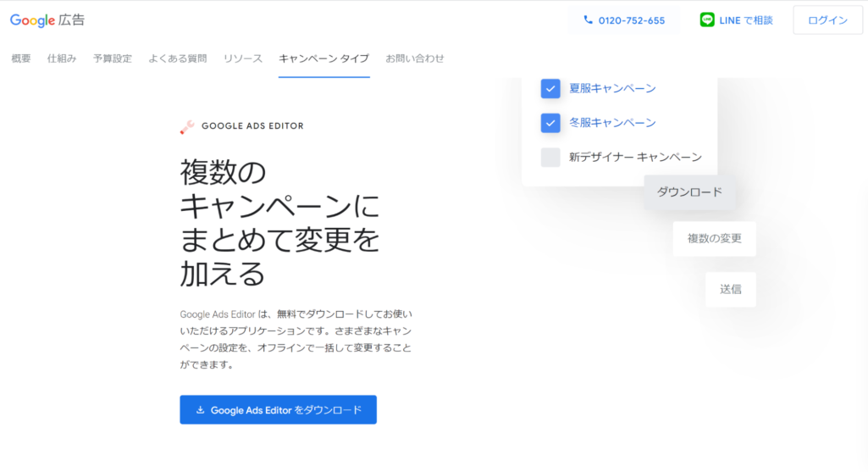Viewport: 868px width, 472px height.
Task: Click Google Ads Editor をダウンロード button
Action: click(278, 410)
